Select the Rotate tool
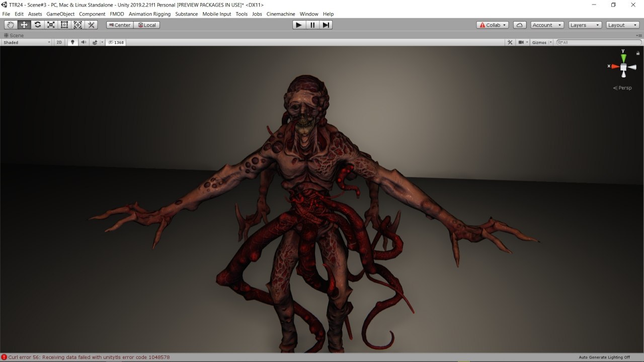Image resolution: width=644 pixels, height=362 pixels. [x=38, y=25]
